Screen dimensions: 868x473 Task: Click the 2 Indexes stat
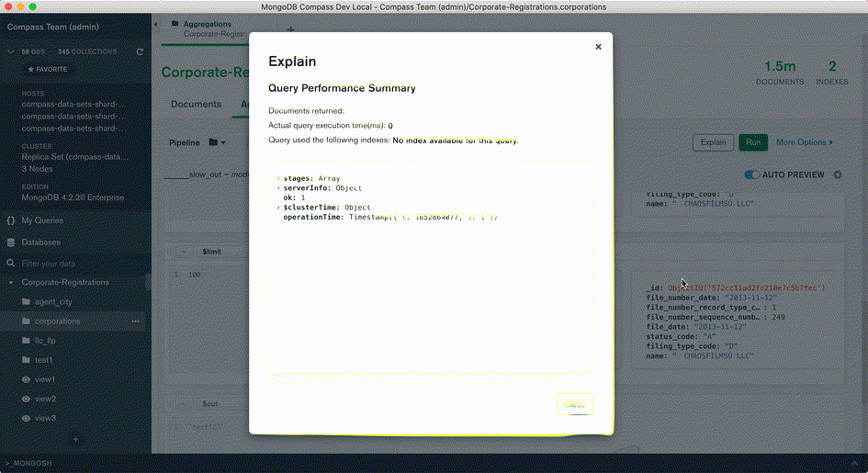(832, 73)
